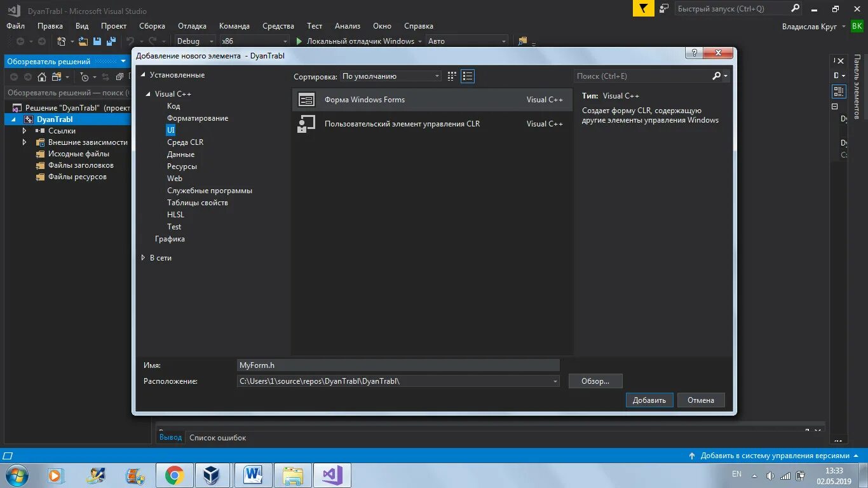Open the Сборка menu
This screenshot has height=488, width=868.
point(152,26)
